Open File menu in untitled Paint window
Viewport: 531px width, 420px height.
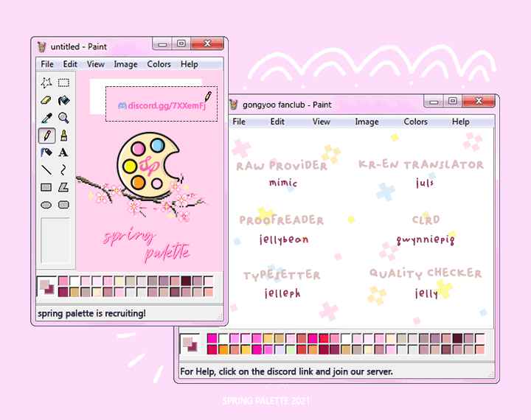pos(47,64)
